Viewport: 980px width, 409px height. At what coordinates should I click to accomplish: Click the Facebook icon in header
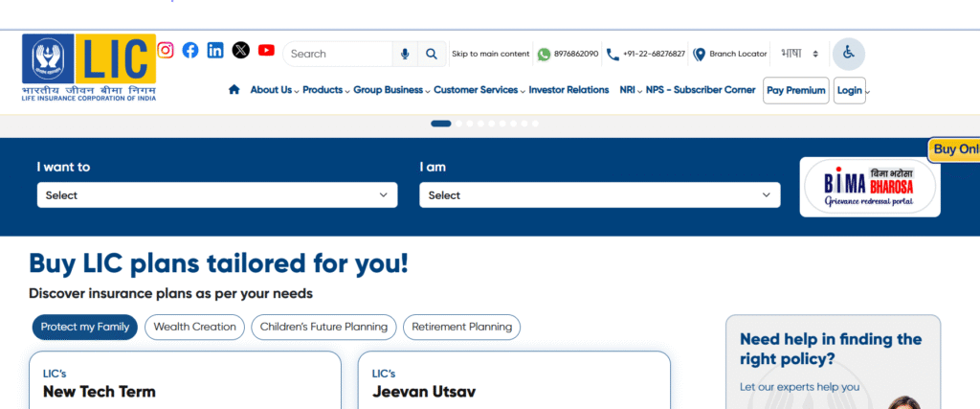click(190, 51)
